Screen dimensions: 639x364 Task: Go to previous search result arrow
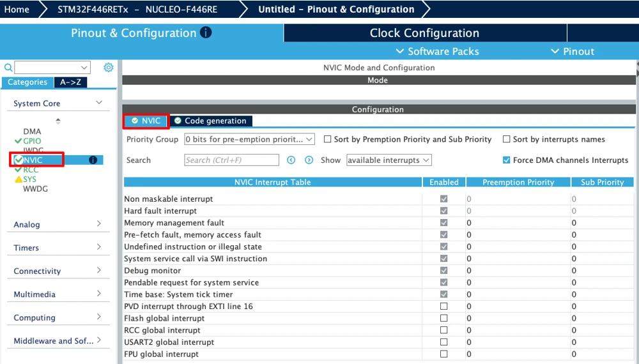click(291, 160)
